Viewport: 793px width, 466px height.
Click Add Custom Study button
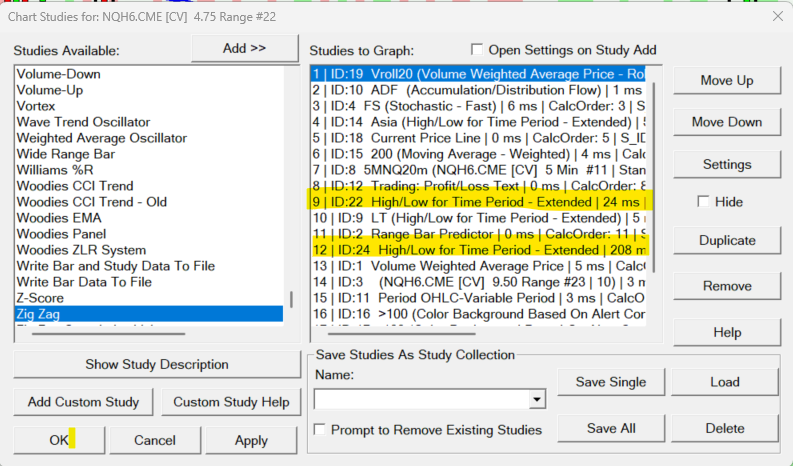[82, 402]
